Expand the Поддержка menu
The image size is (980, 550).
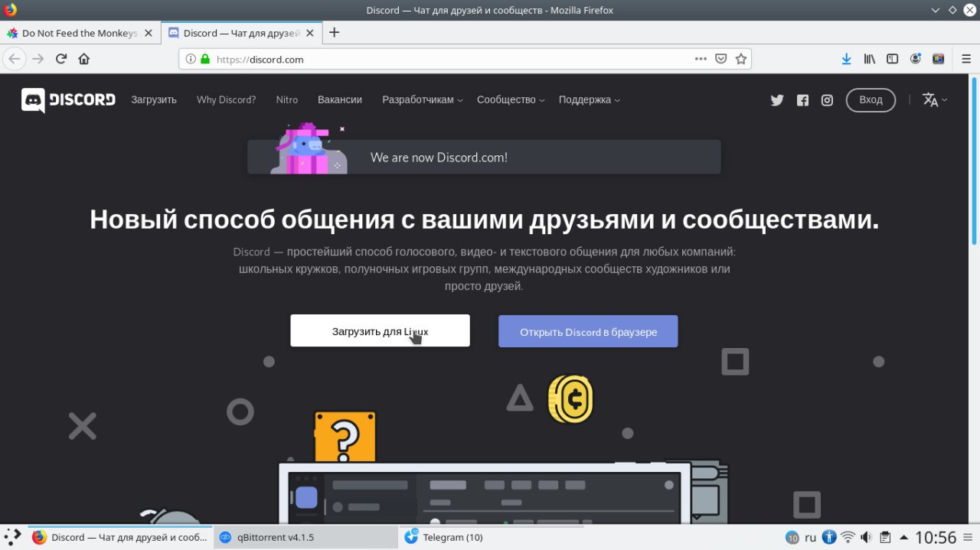pos(589,99)
